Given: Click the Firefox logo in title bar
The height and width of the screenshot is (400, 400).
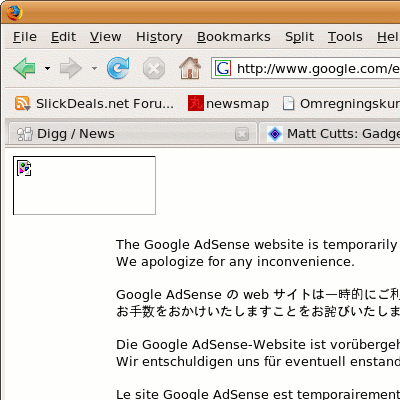Looking at the screenshot, I should (x=14, y=13).
